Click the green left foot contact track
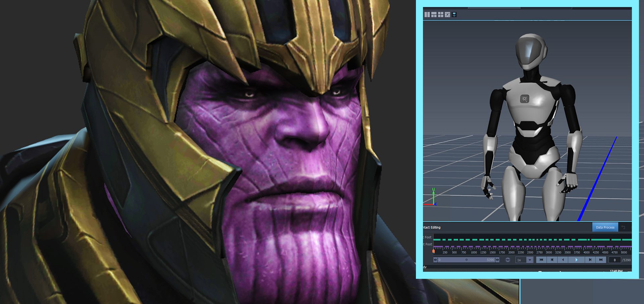 [533, 240]
